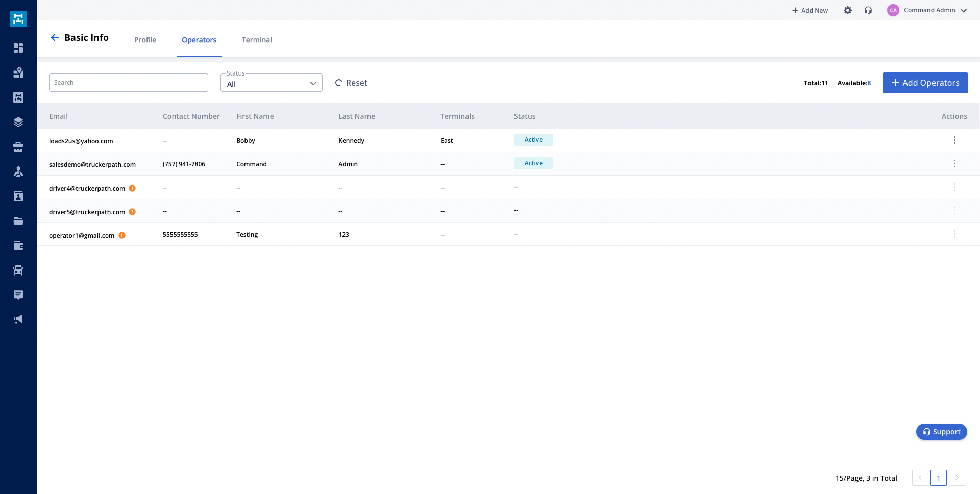Open the folder documents sidebar icon
Image resolution: width=980 pixels, height=494 pixels.
(18, 221)
